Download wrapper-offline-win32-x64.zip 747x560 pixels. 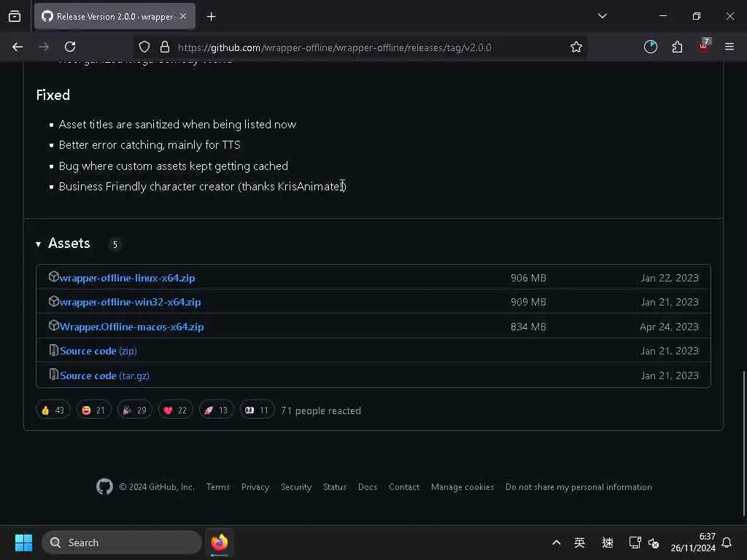click(130, 302)
